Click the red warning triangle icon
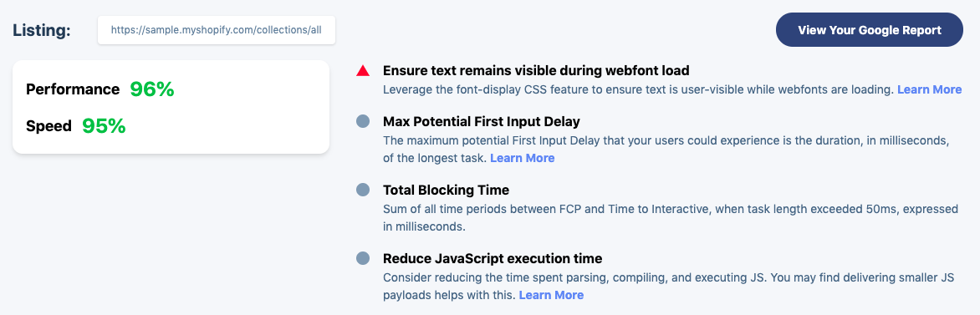 [363, 71]
